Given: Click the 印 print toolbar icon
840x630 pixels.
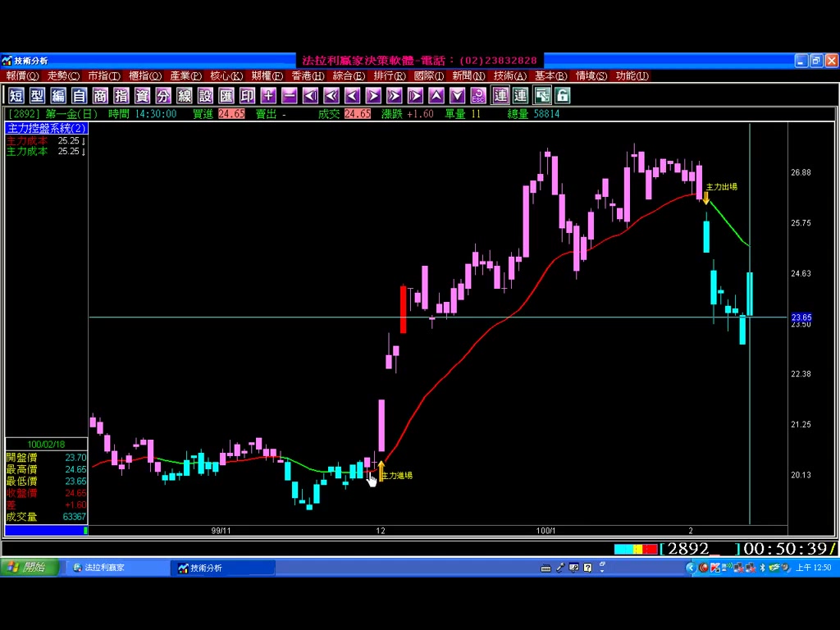Looking at the screenshot, I should [x=247, y=96].
